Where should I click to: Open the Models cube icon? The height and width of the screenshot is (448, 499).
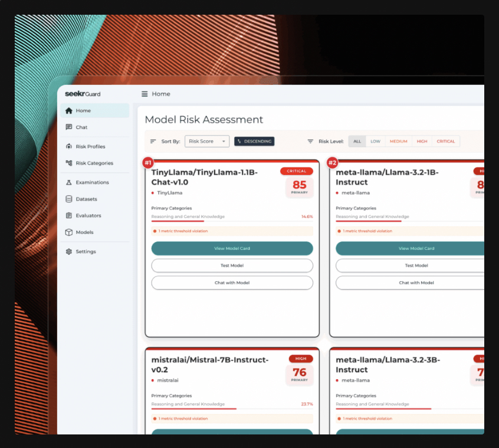[x=69, y=232]
